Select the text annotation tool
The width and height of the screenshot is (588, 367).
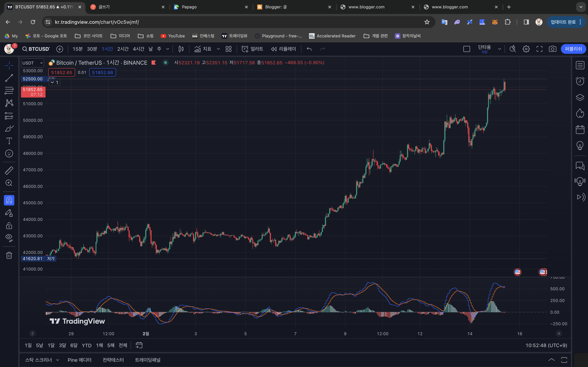coord(9,141)
